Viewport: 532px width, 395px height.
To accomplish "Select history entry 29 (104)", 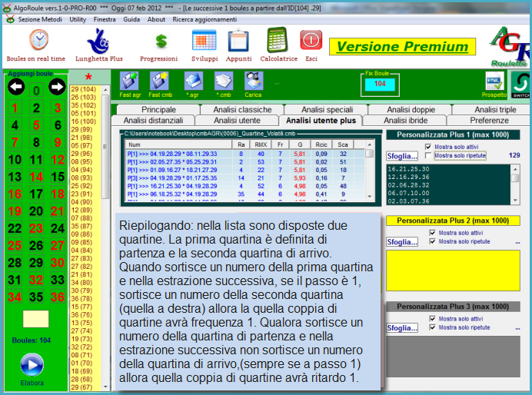I will click(x=84, y=89).
